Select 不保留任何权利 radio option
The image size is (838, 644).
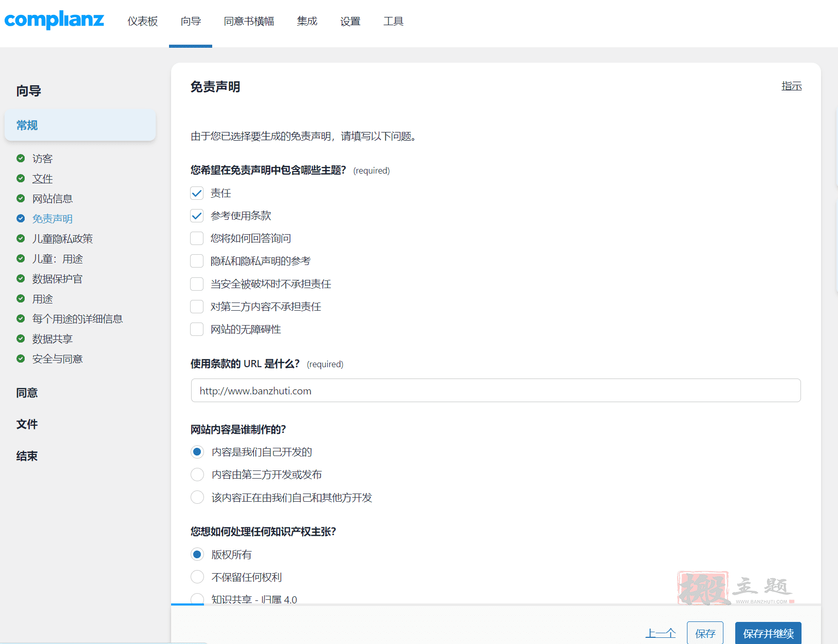point(197,577)
